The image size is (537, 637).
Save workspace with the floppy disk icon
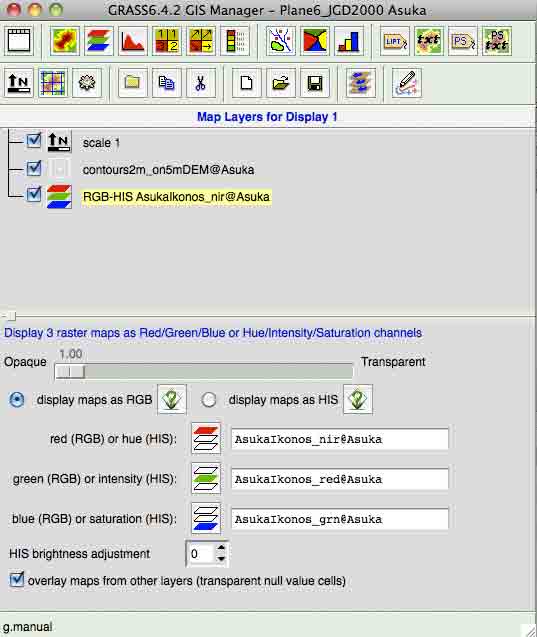[315, 83]
